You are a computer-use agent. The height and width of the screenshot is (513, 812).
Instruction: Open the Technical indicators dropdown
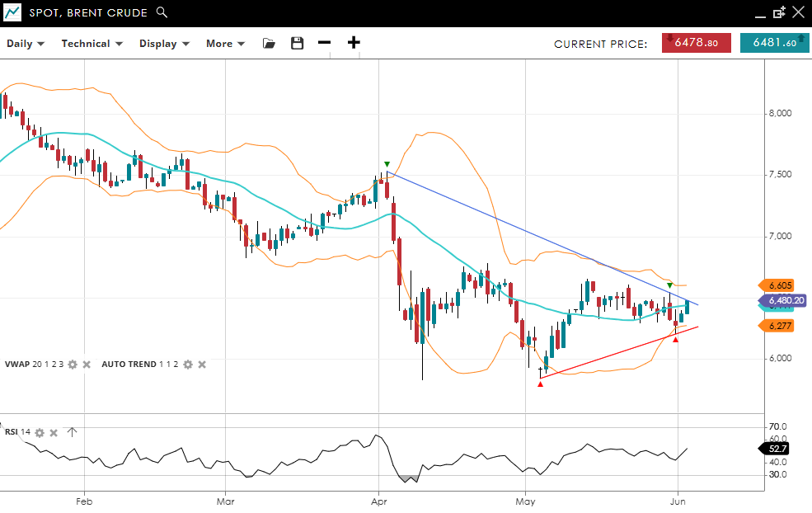point(92,44)
